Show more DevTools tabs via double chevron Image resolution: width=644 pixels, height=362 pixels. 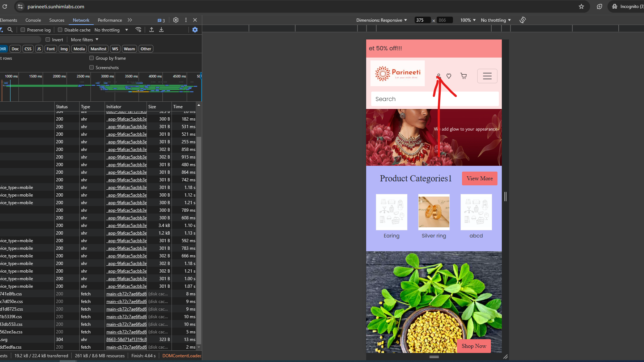pos(130,20)
